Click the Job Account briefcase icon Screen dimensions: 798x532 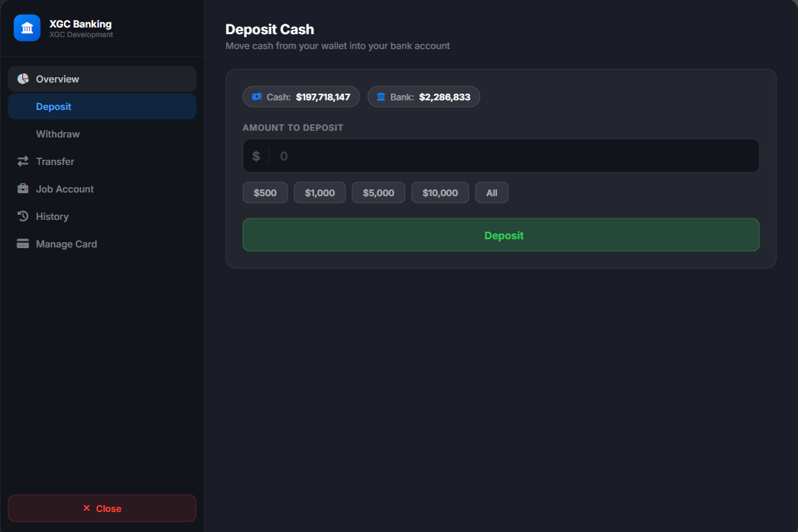coord(23,189)
